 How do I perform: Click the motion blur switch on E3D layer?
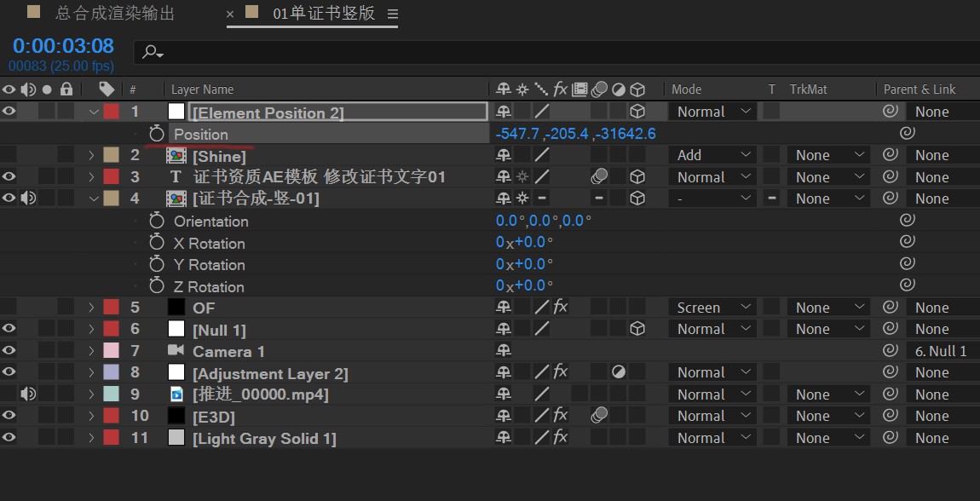pyautogui.click(x=599, y=416)
